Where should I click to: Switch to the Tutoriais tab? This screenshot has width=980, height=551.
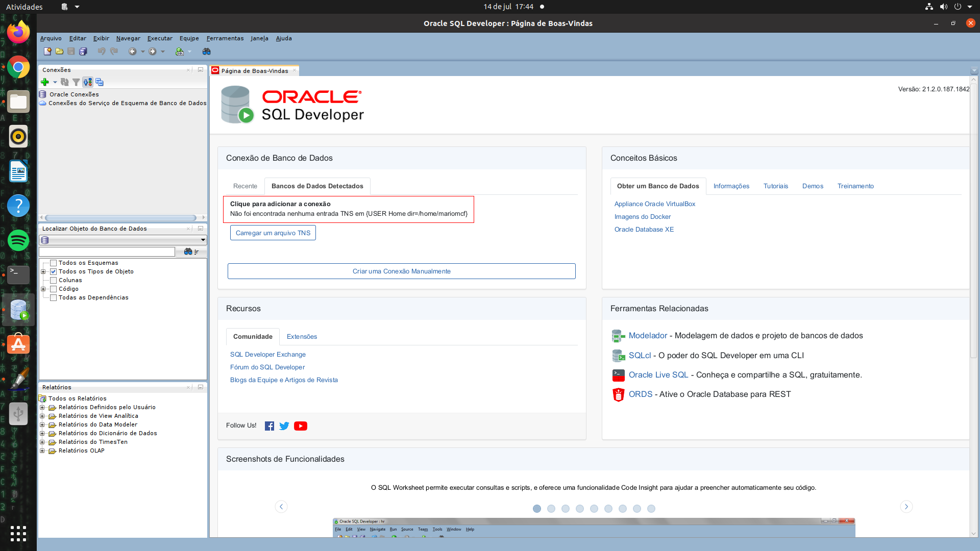[x=776, y=186]
